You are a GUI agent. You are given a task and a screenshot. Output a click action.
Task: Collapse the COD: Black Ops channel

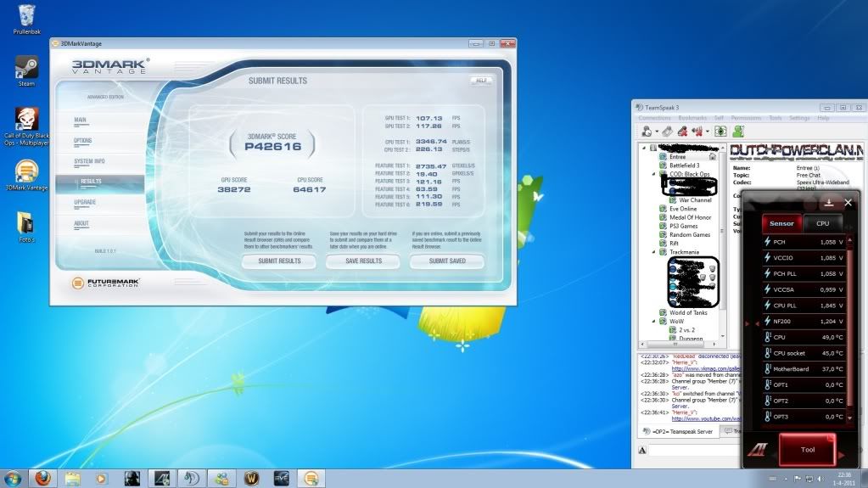pyautogui.click(x=653, y=174)
